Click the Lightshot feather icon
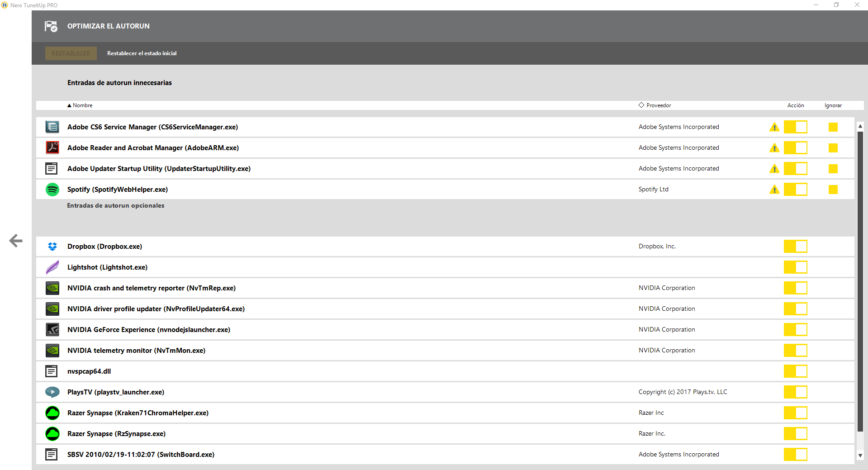The width and height of the screenshot is (868, 470). tap(52, 267)
